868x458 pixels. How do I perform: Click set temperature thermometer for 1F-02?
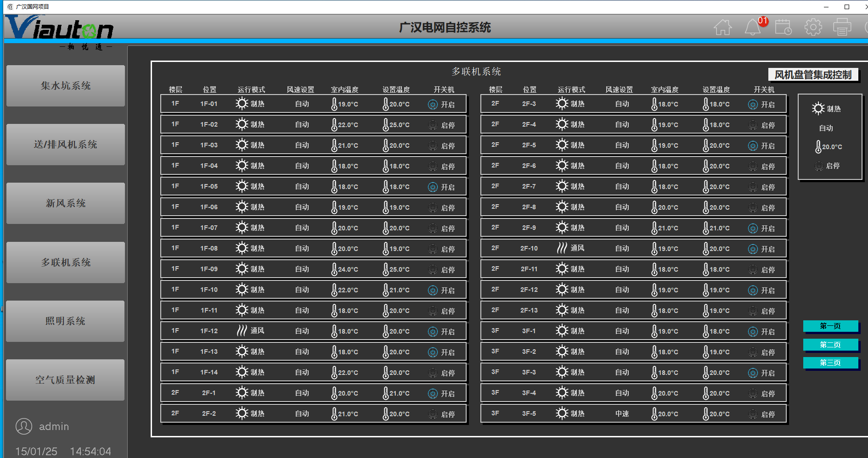click(x=386, y=124)
